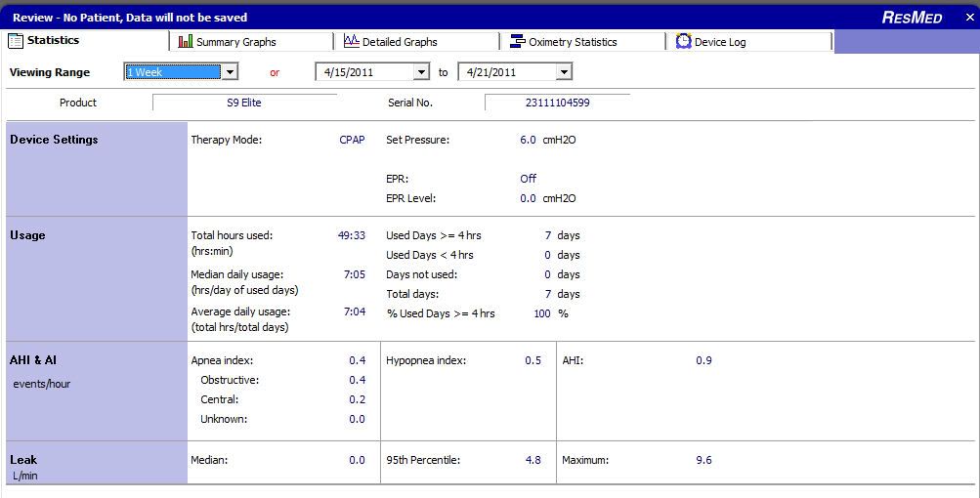Click the EPR Off value
The width and height of the screenshot is (980, 498).
click(x=529, y=179)
